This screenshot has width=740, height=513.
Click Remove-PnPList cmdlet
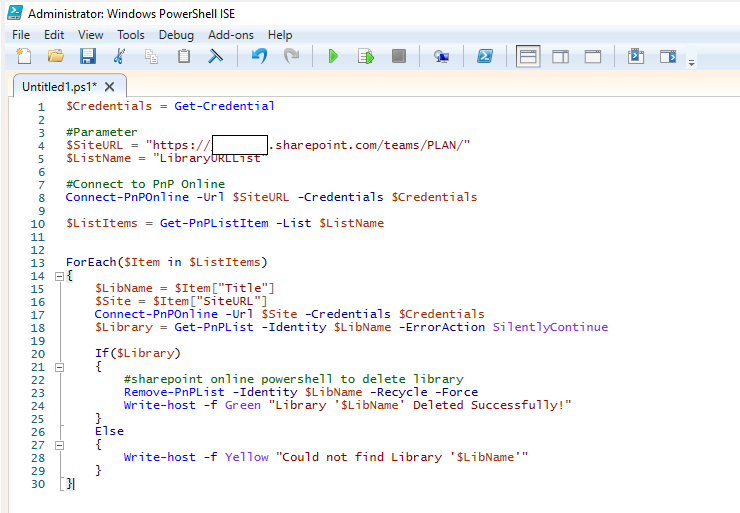[x=174, y=392]
